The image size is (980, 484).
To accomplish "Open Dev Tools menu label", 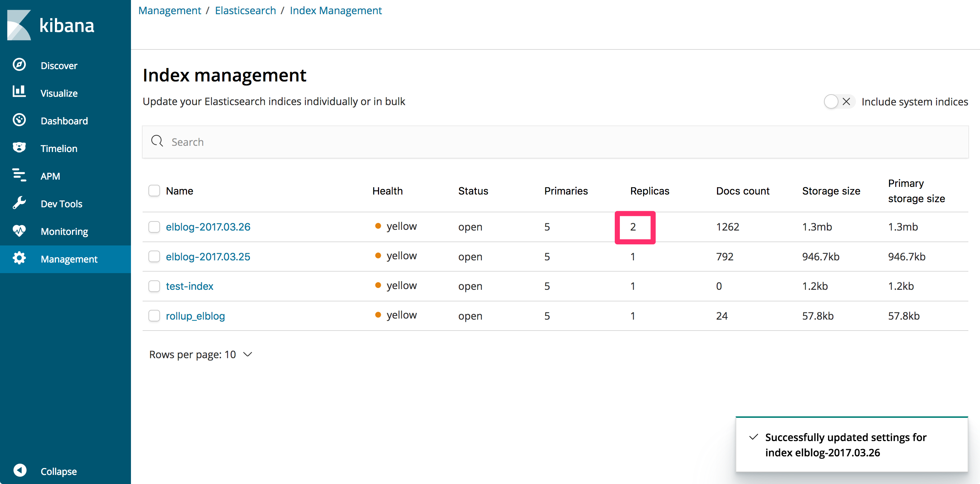I will 61,204.
